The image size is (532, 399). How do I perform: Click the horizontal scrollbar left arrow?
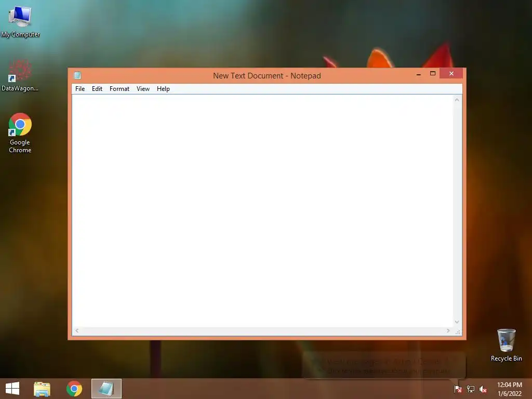pyautogui.click(x=77, y=331)
